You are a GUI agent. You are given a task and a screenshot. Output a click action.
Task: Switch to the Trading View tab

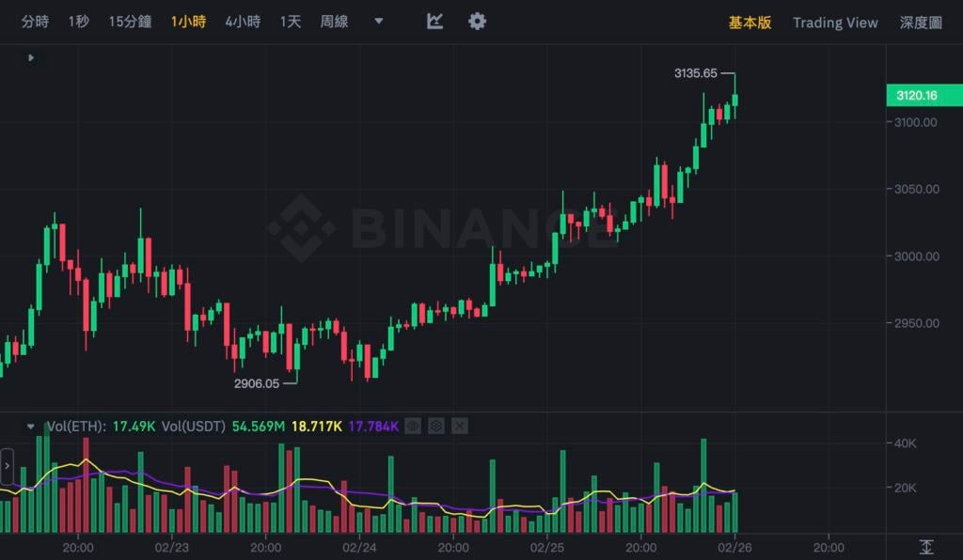(x=835, y=23)
